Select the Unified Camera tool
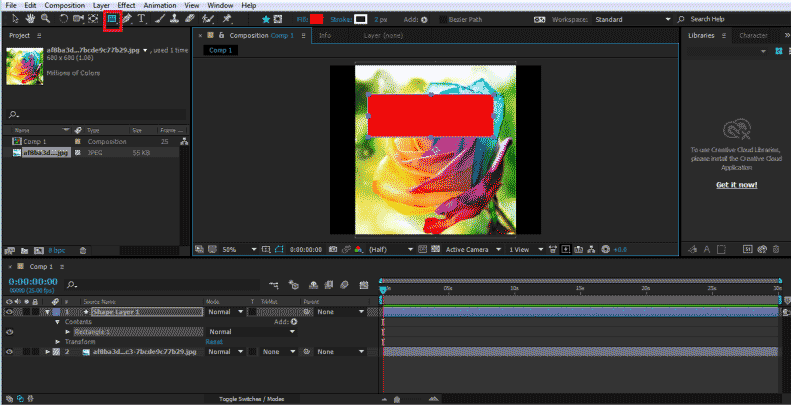 coord(78,19)
